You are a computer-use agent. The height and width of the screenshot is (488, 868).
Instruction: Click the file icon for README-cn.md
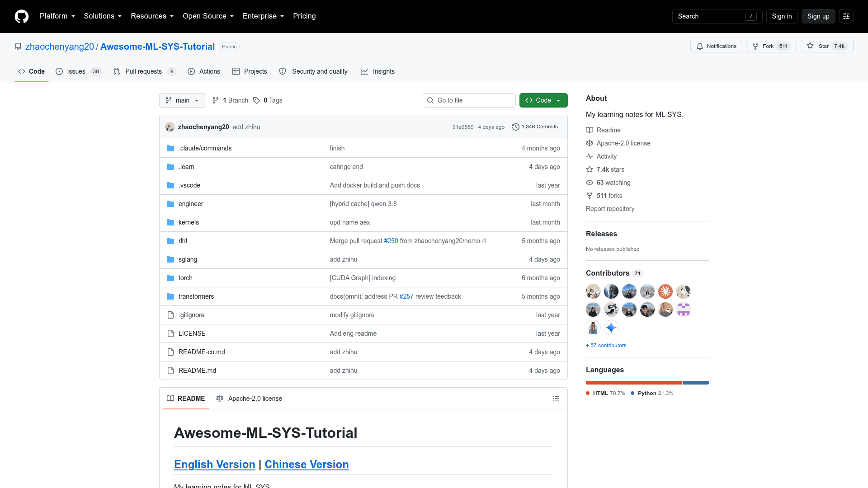click(x=170, y=352)
